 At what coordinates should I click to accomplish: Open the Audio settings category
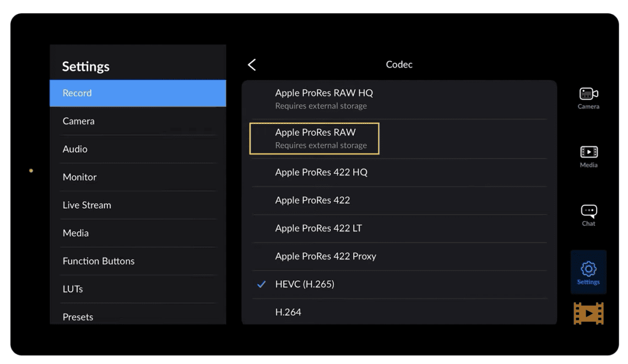point(75,149)
